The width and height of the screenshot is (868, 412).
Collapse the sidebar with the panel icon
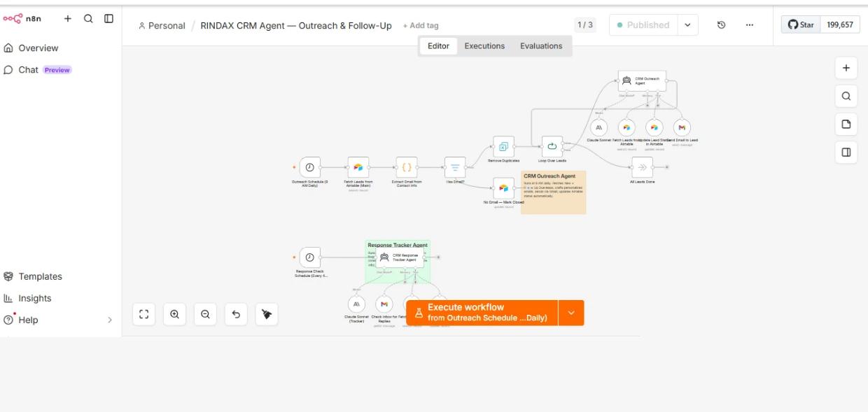(x=108, y=19)
